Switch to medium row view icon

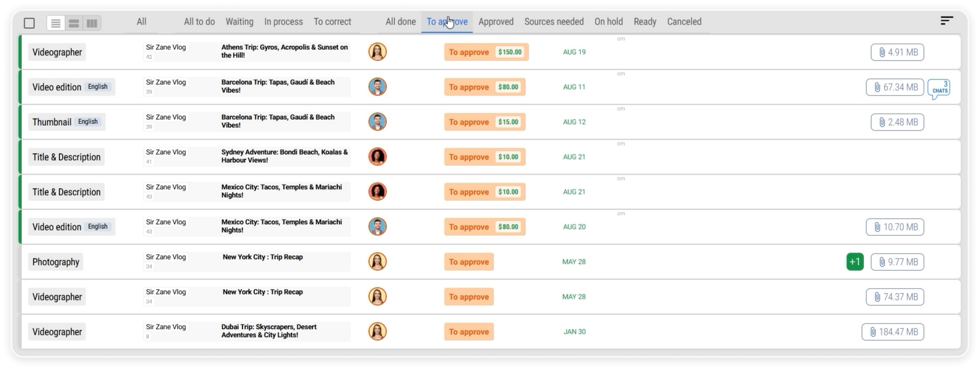point(74,23)
